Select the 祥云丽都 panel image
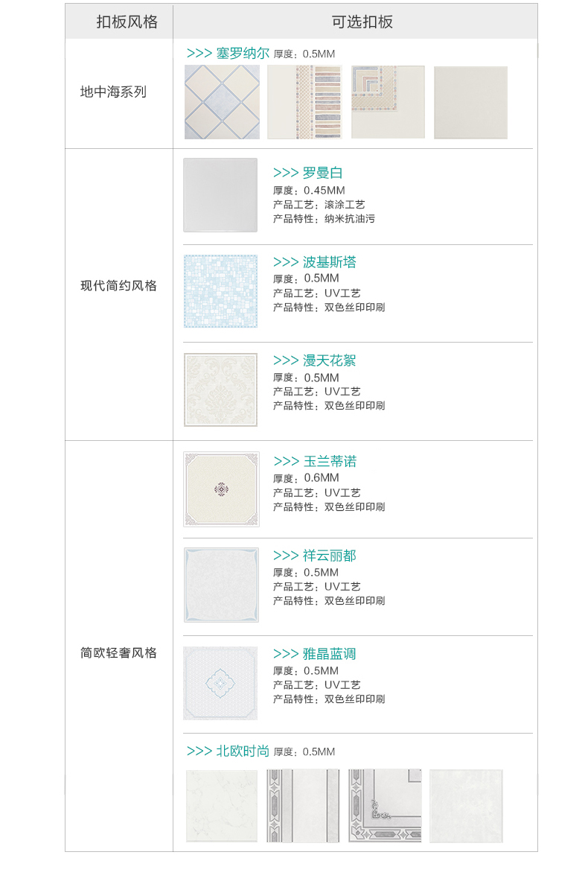The height and width of the screenshot is (890, 588). pyautogui.click(x=221, y=585)
